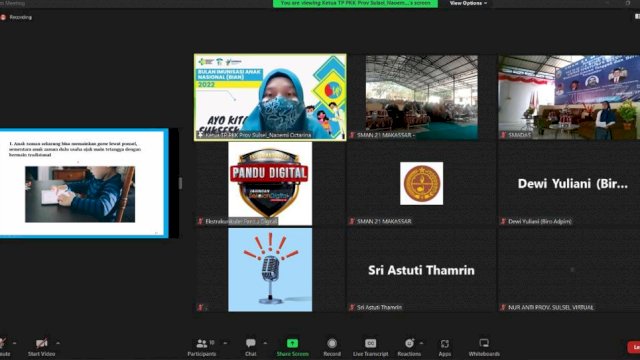
Task: Expand the arrow next to Reactions
Action: click(421, 343)
